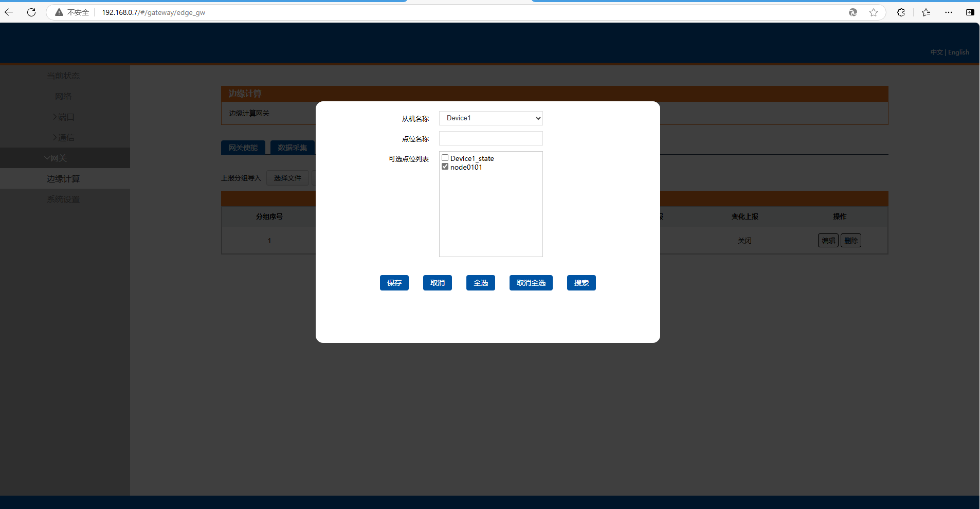This screenshot has height=509, width=980.
Task: Click the 不安全 security warning icon
Action: point(59,12)
